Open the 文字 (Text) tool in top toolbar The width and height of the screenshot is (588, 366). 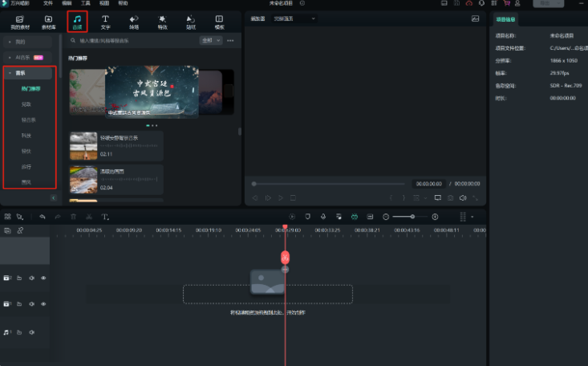coord(105,21)
